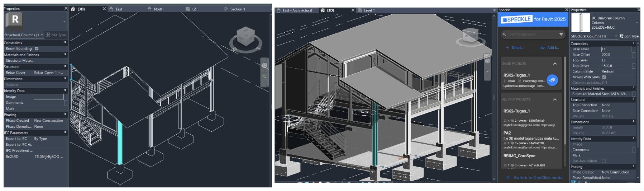Click the Edit Type icon in right Properties
This screenshot has height=191, width=644.
pos(621,36)
